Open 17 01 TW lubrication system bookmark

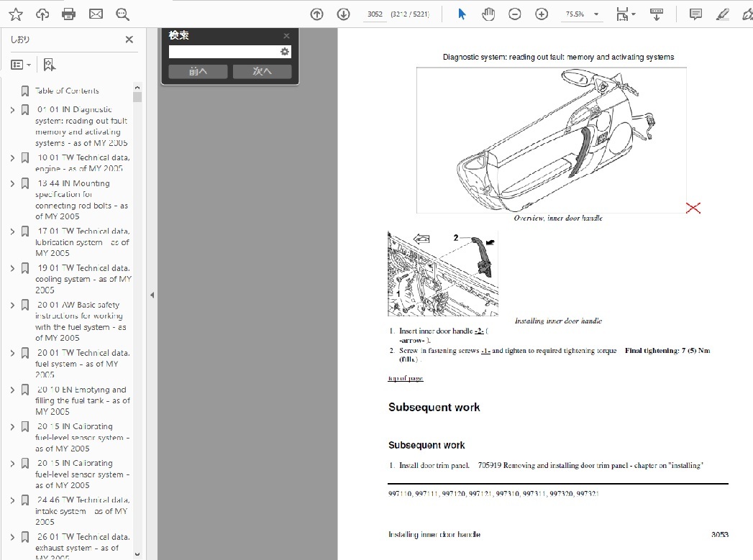[x=83, y=242]
